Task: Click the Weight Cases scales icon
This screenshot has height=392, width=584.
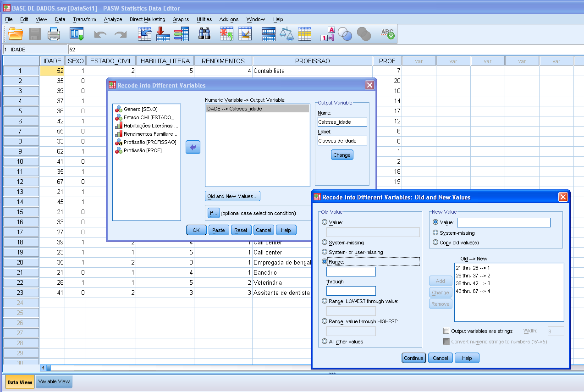Action: pos(286,34)
